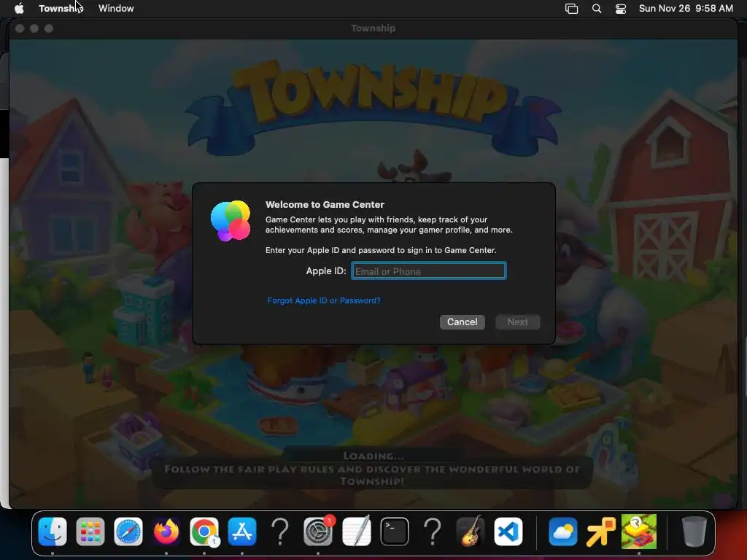Viewport: 747px width, 560px height.
Task: Open Forgot Apple ID or Password link
Action: click(x=324, y=300)
